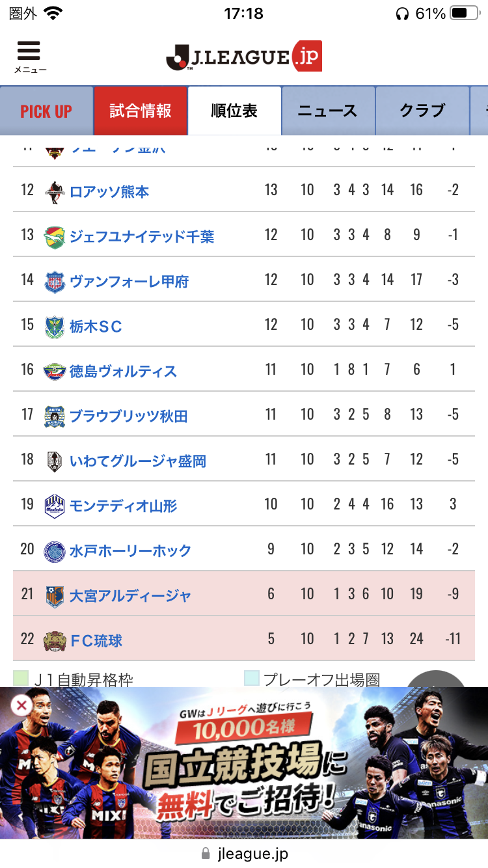488x868 pixels.
Task: Click the Montedio Yamagata club crest
Action: 55,506
